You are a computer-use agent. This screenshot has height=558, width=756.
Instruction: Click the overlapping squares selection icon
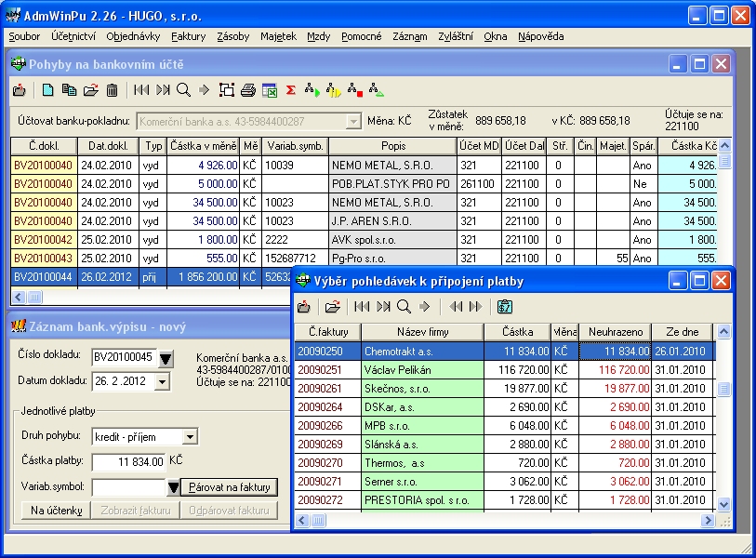[227, 90]
